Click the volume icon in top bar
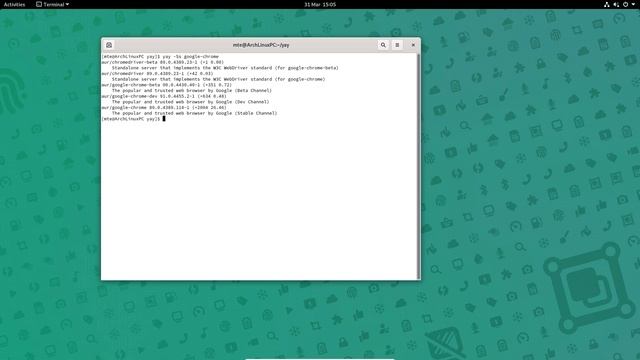 point(616,4)
